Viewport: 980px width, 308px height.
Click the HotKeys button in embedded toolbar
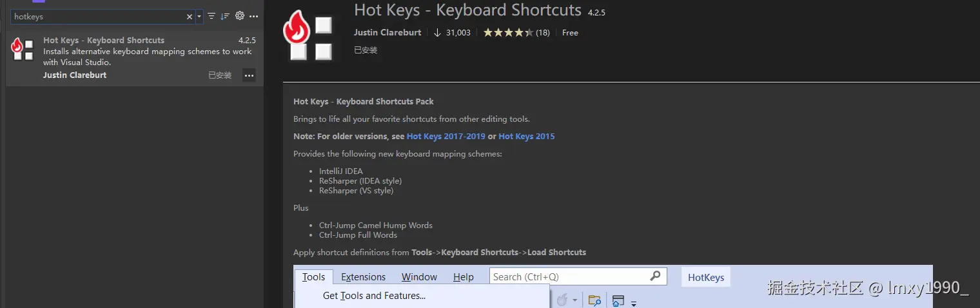click(x=706, y=278)
